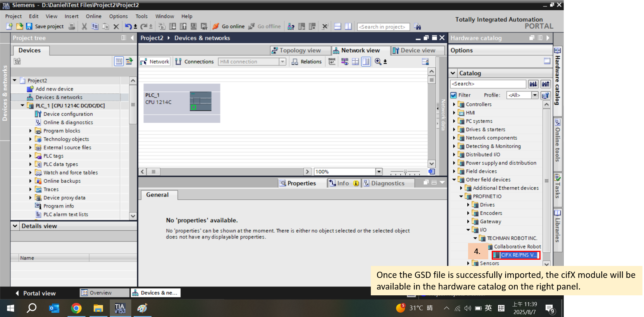The width and height of the screenshot is (644, 317).
Task: Click the Open project folder icon
Action: point(19,26)
